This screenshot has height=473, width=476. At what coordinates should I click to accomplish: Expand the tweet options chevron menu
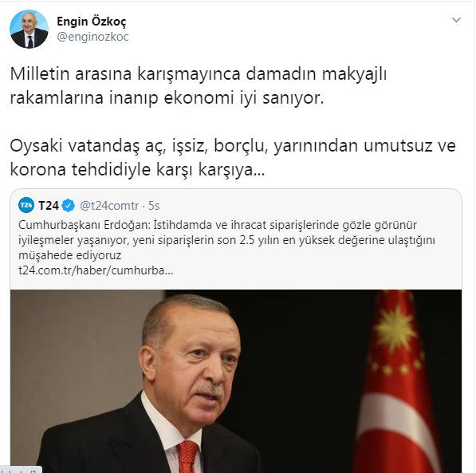tap(456, 20)
